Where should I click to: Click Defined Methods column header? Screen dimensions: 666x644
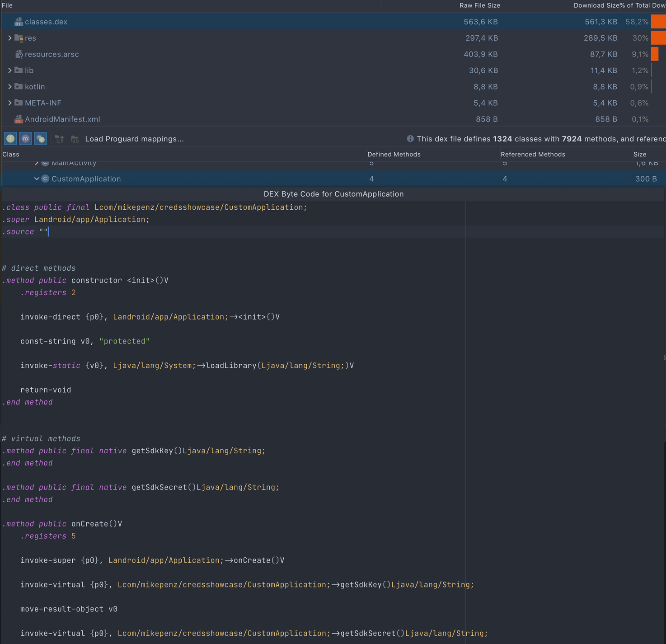(394, 154)
